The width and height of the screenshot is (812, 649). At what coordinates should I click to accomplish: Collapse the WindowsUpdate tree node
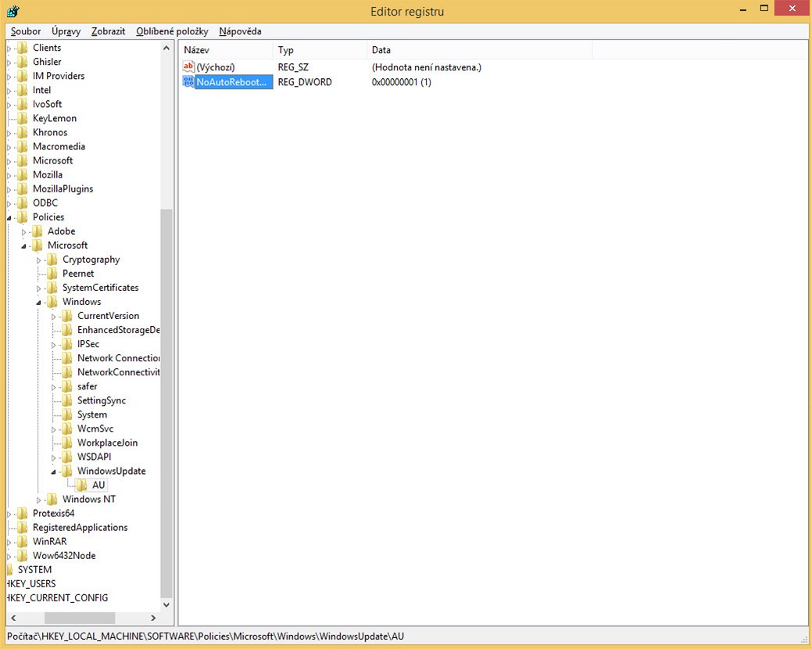tap(54, 472)
